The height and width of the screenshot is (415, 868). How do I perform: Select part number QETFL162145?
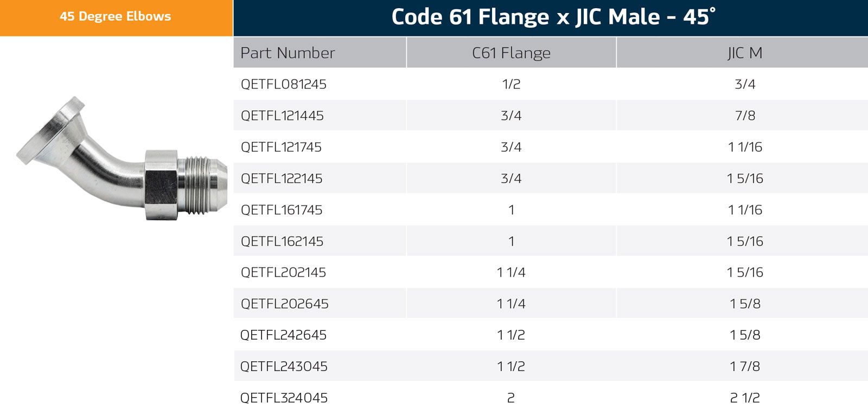(x=282, y=241)
